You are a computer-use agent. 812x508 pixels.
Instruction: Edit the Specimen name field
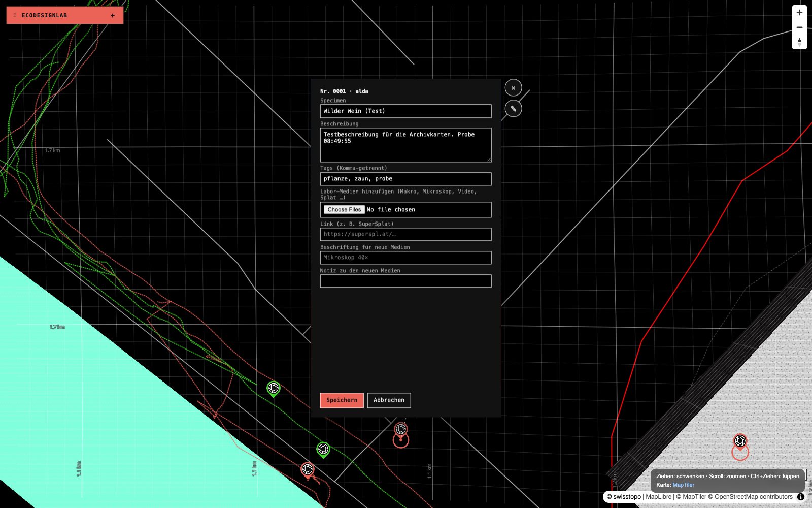click(x=405, y=111)
